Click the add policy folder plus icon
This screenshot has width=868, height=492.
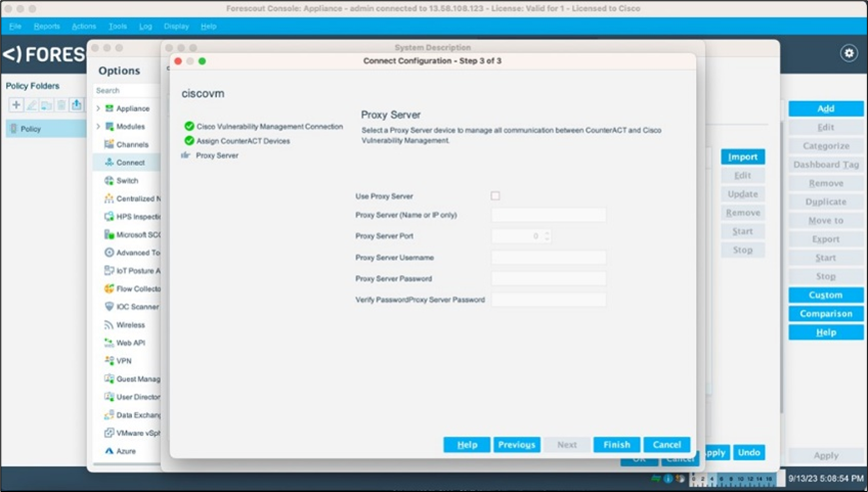[x=16, y=105]
